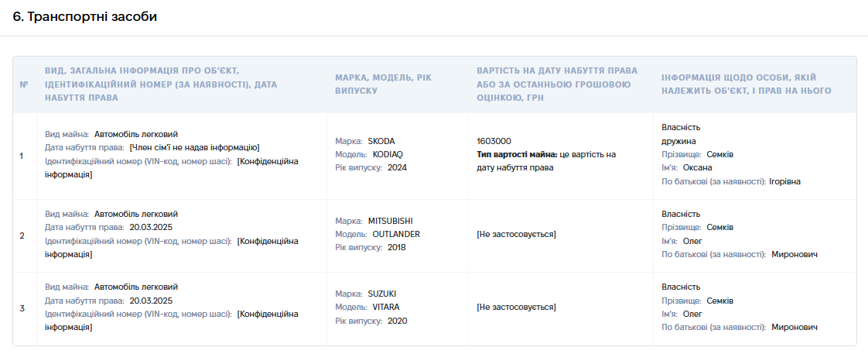Click surname 'Семків' in SUZUKI row
868x361 pixels.
pos(720,301)
